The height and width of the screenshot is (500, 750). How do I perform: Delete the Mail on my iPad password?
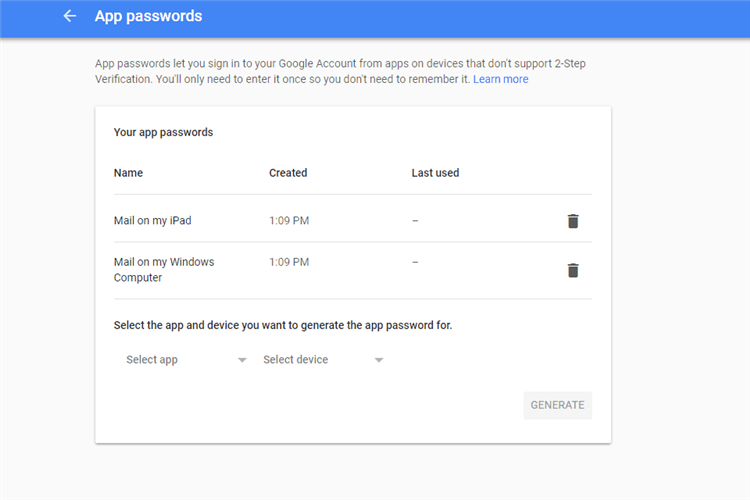click(573, 221)
